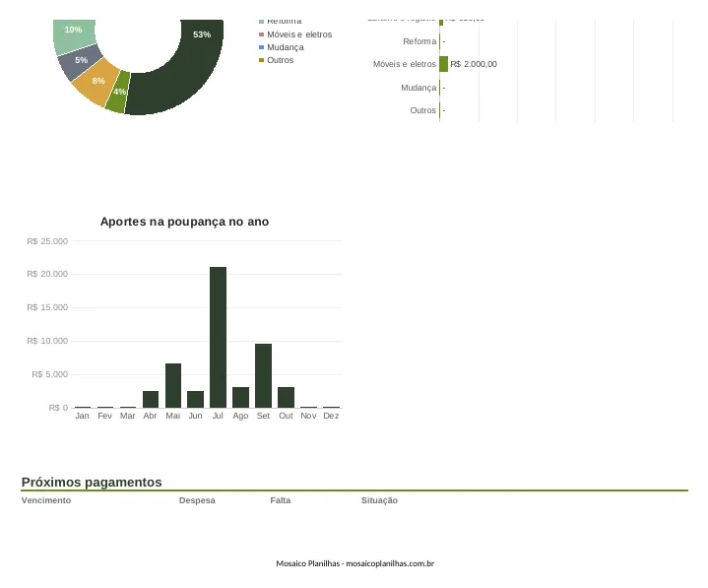Click the Abr bar in savings chart
708x588 pixels.
pyautogui.click(x=151, y=399)
